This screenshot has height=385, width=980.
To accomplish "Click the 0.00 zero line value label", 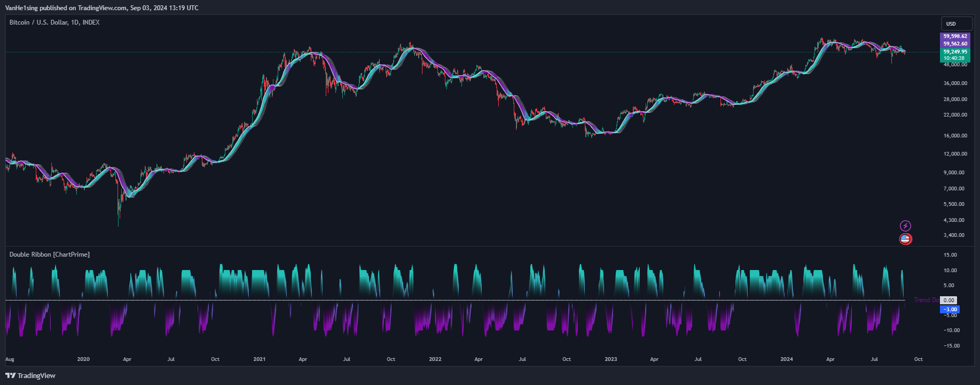I will pos(948,301).
